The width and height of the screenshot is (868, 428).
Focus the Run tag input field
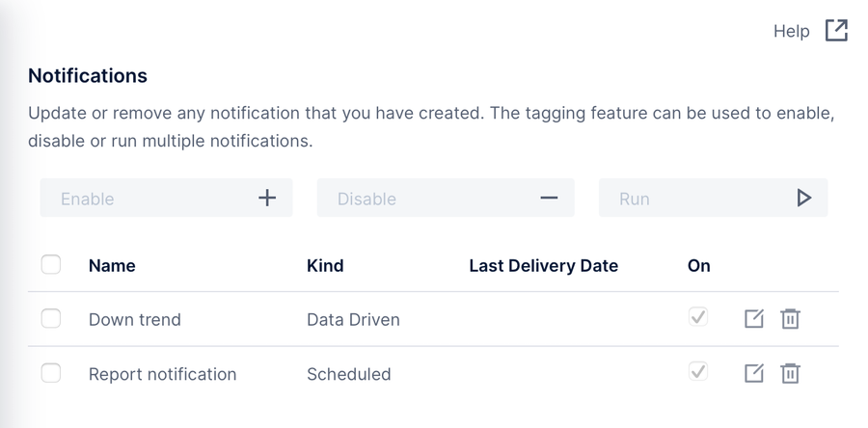[x=713, y=198]
